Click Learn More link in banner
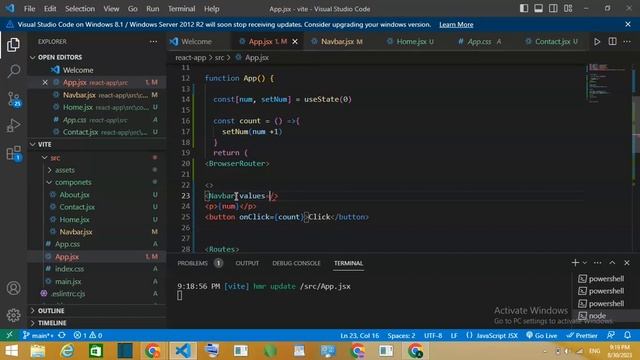The image size is (640, 360). 456,24
